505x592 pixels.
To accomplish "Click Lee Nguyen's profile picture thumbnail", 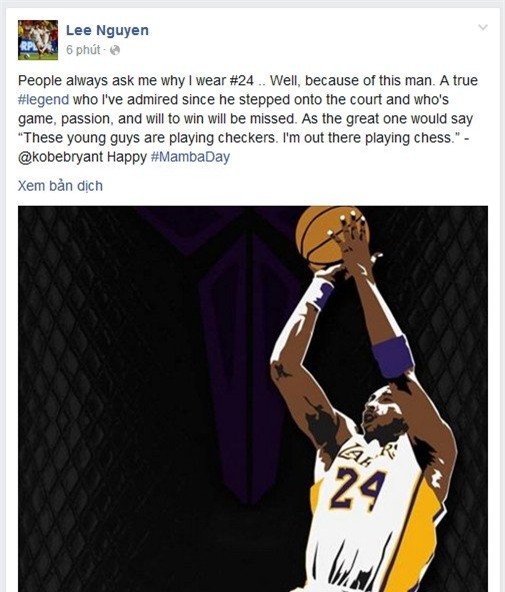I will click(x=38, y=40).
